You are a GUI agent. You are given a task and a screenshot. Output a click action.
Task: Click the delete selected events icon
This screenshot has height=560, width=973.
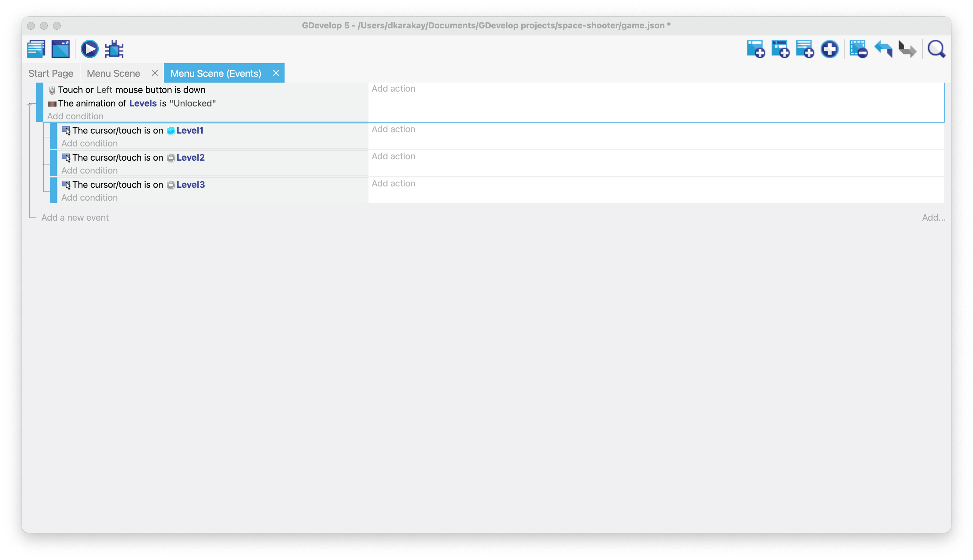[x=858, y=49]
